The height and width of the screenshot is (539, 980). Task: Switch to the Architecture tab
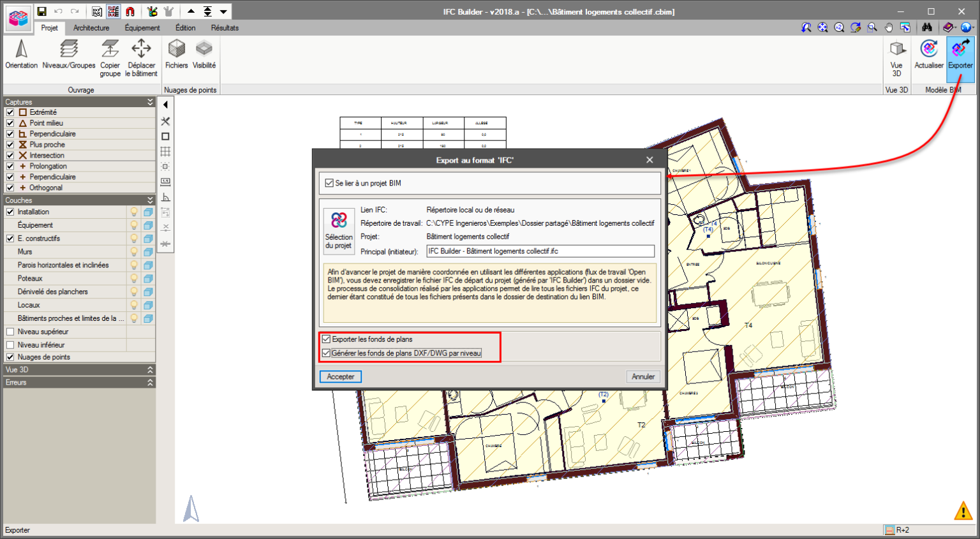click(x=91, y=28)
